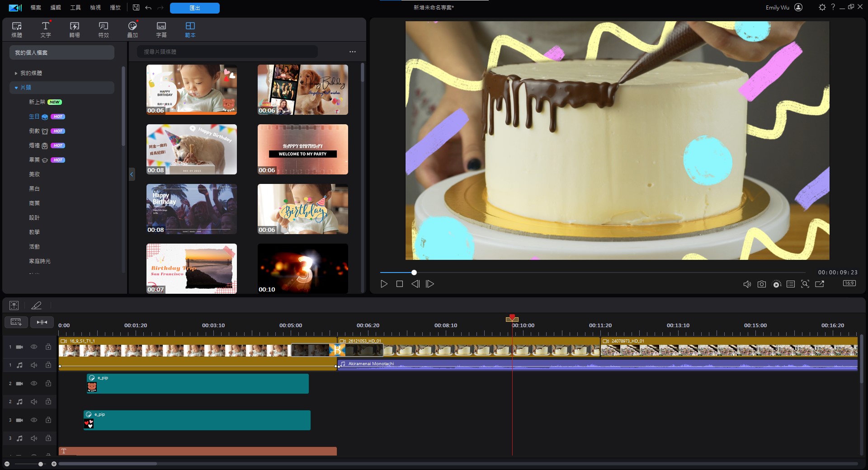Mute audio track 1 speaker
This screenshot has width=868, height=470.
pos(34,365)
